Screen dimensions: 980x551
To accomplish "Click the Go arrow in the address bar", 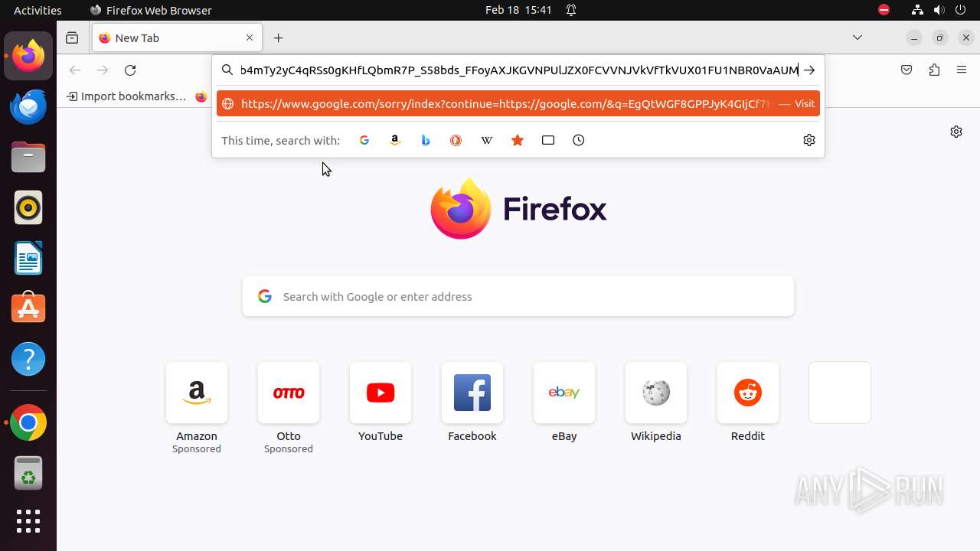I will click(x=809, y=70).
